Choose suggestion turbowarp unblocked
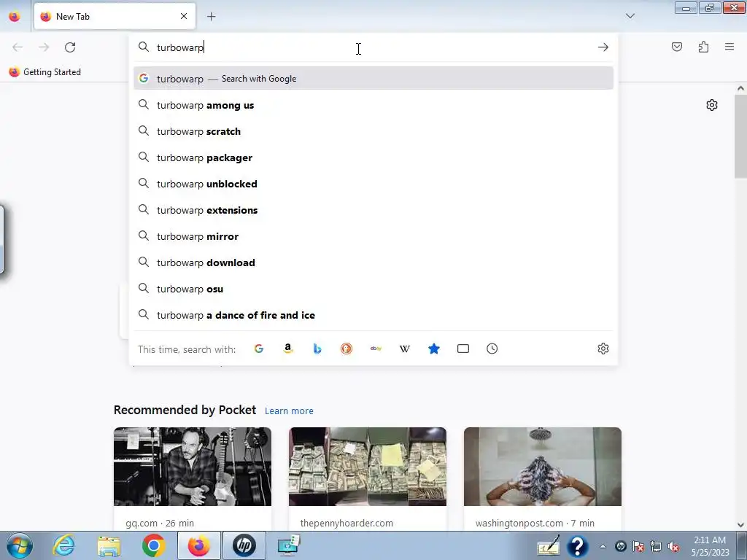This screenshot has height=560, width=747. pyautogui.click(x=373, y=184)
